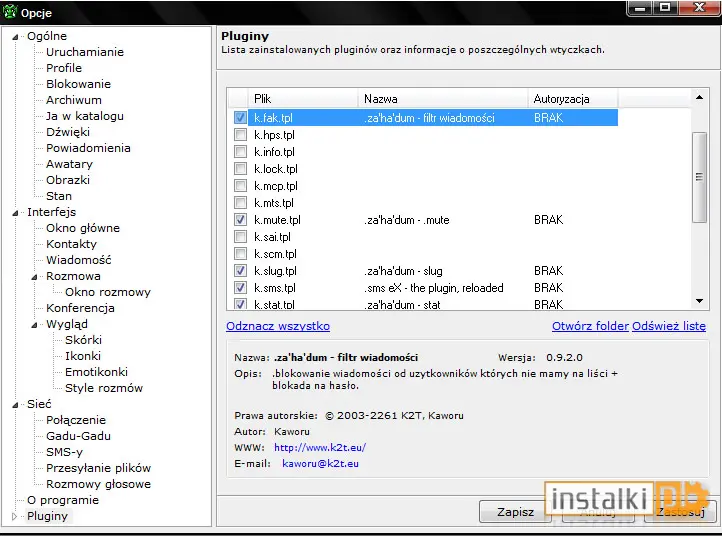The height and width of the screenshot is (536, 722).
Task: Uncheck the k.mute.tpl plugin checkbox
Action: click(240, 220)
